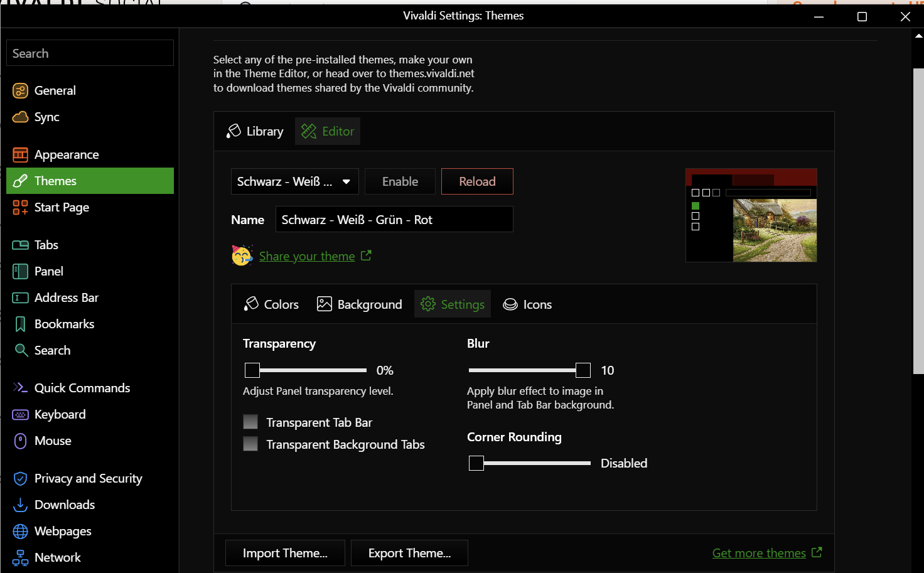The height and width of the screenshot is (573, 924).
Task: Click the Privacy and Security shield icon
Action: [x=20, y=478]
